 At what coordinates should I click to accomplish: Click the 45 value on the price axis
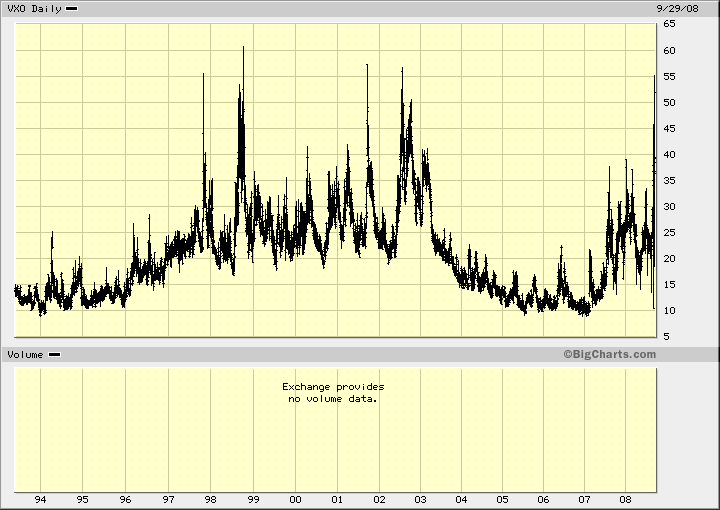pos(669,129)
